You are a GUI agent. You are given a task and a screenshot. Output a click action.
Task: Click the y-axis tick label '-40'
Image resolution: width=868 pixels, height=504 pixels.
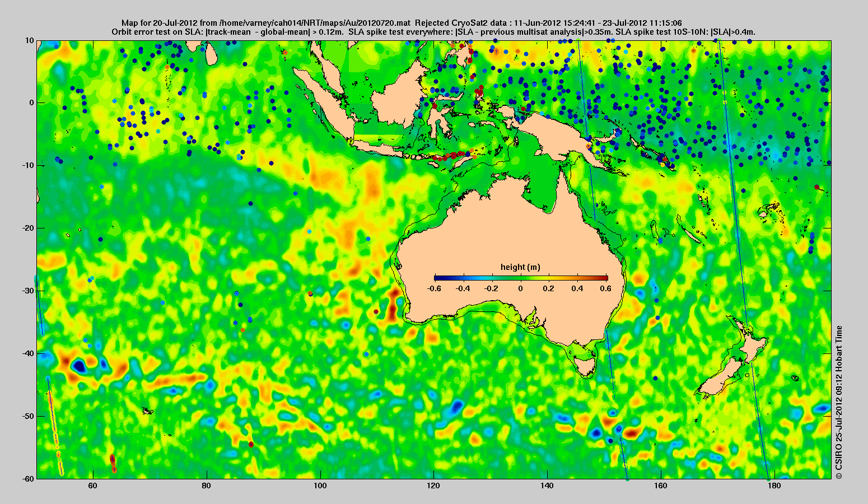click(27, 353)
